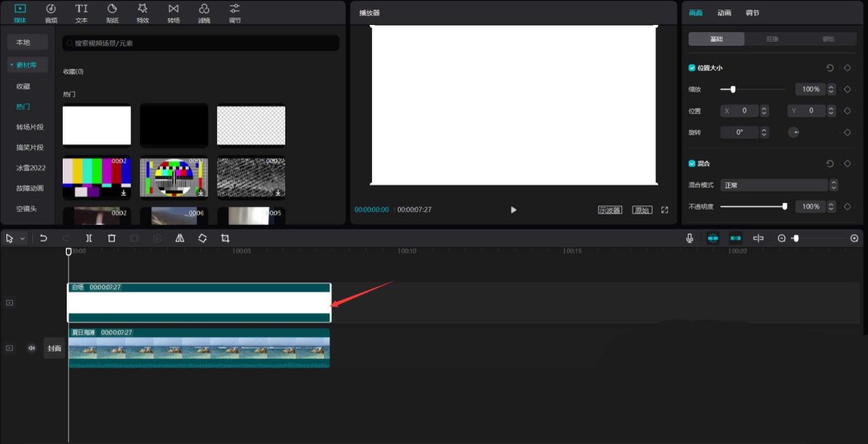Open the 特效 (effects) panel icon
Viewport: 868px width, 444px height.
pyautogui.click(x=142, y=12)
